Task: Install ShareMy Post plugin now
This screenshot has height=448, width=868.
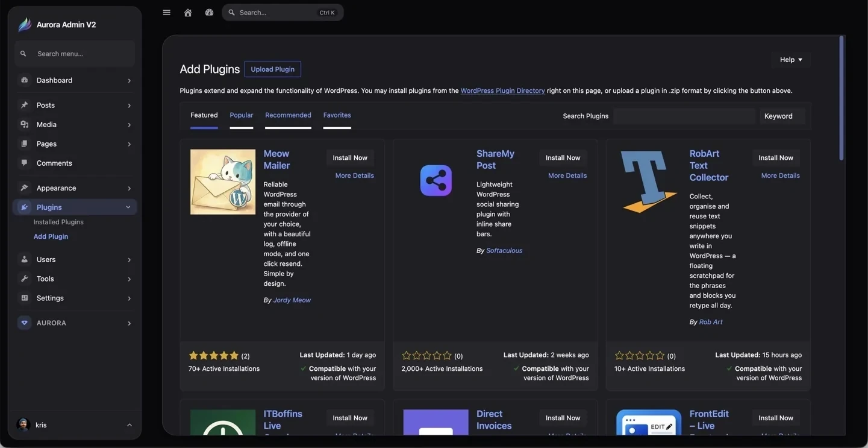Action: (563, 157)
